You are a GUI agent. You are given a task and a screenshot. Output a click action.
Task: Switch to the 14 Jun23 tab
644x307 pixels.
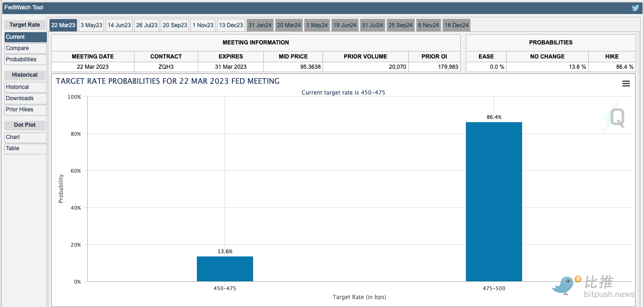pos(119,25)
